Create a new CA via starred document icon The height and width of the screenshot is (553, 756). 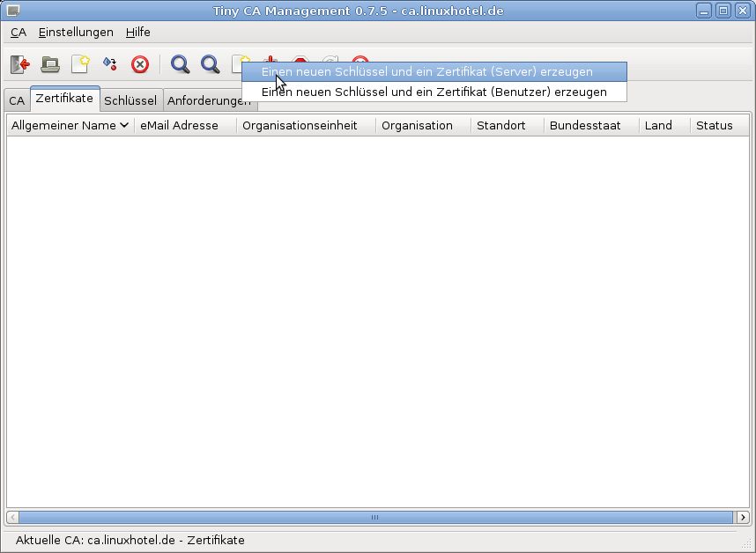click(80, 64)
